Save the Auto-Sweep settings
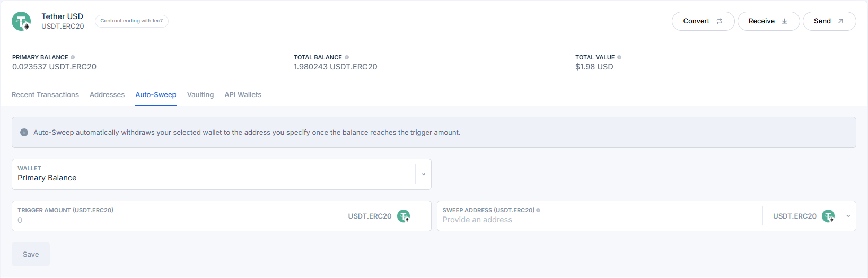The image size is (868, 278). (31, 255)
